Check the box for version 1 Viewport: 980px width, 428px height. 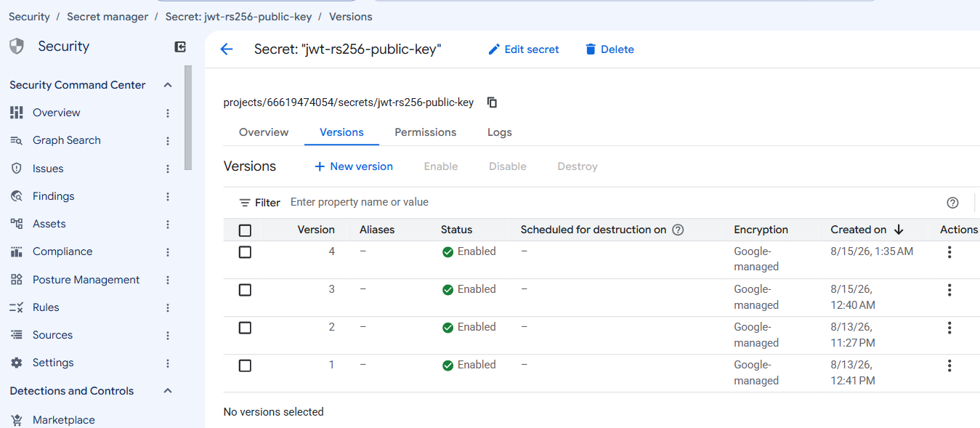pyautogui.click(x=245, y=366)
